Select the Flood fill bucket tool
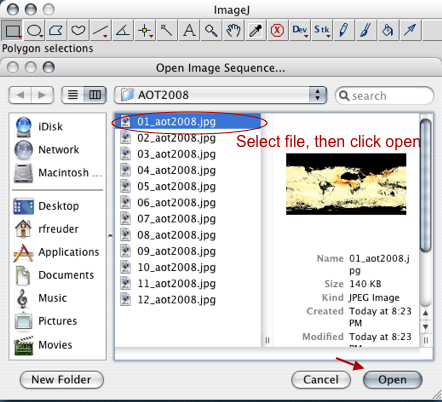The height and width of the screenshot is (402, 442). [x=388, y=30]
